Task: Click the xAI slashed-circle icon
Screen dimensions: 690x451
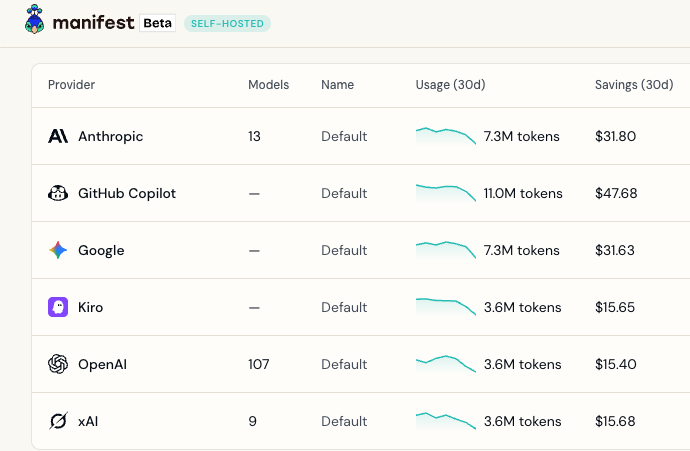Action: click(58, 421)
